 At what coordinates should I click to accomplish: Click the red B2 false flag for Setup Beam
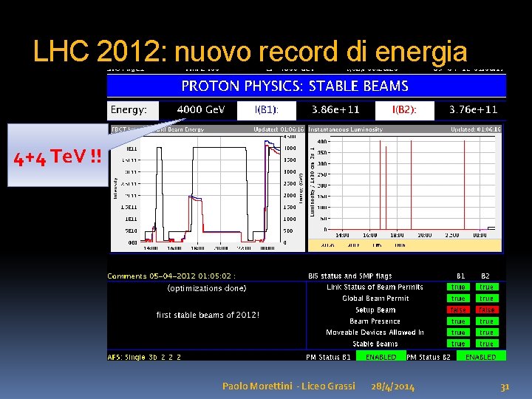pos(487,310)
